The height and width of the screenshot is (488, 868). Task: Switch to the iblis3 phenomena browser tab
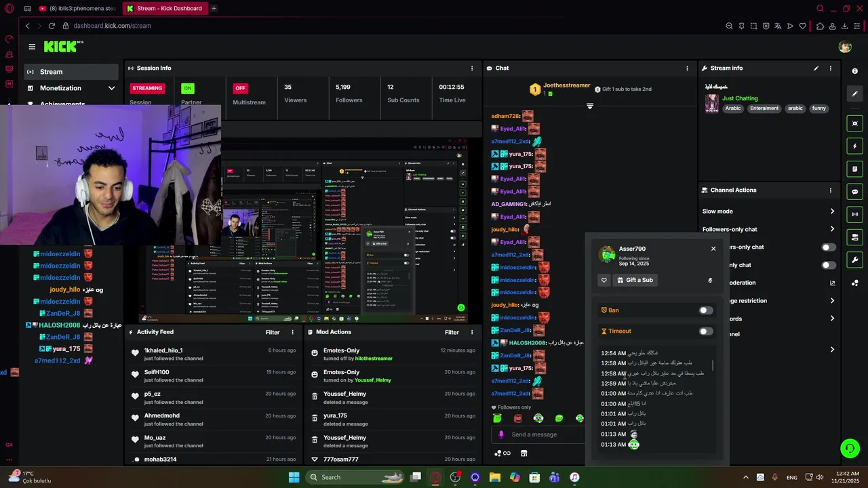[76, 9]
